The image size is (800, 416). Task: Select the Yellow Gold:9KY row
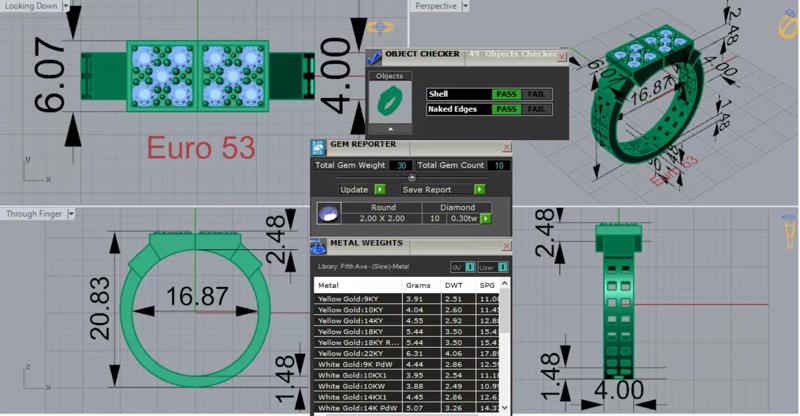[x=407, y=299]
